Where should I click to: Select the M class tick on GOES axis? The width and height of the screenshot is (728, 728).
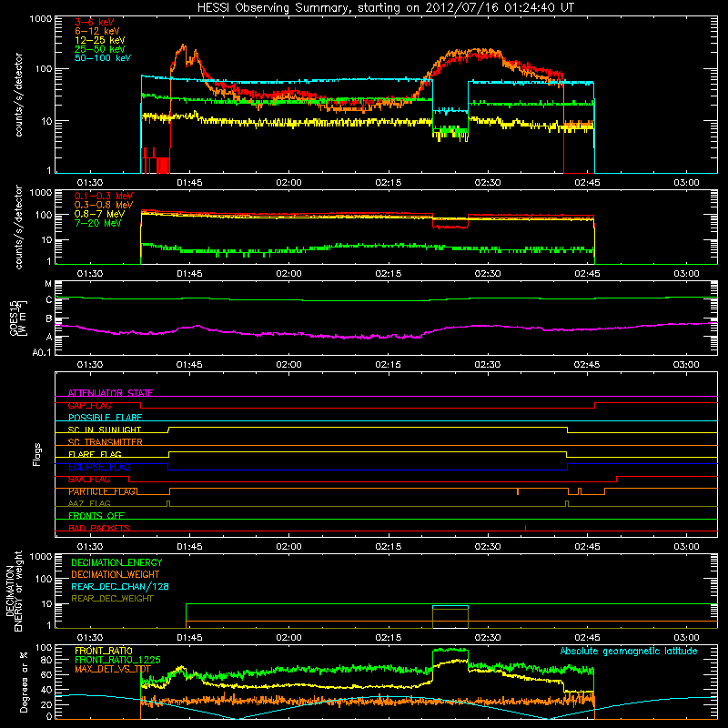tap(48, 284)
